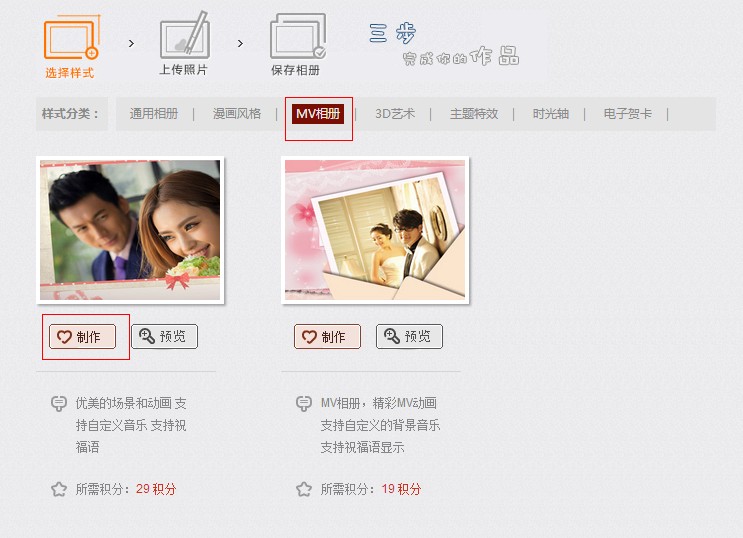Click comment icon beside first album description
Image resolution: width=743 pixels, height=538 pixels.
pyautogui.click(x=59, y=404)
